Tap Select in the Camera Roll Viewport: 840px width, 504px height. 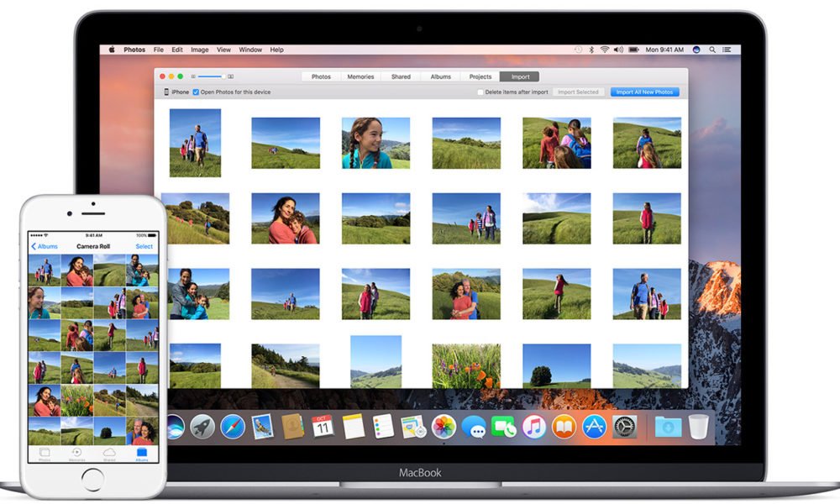click(x=144, y=246)
